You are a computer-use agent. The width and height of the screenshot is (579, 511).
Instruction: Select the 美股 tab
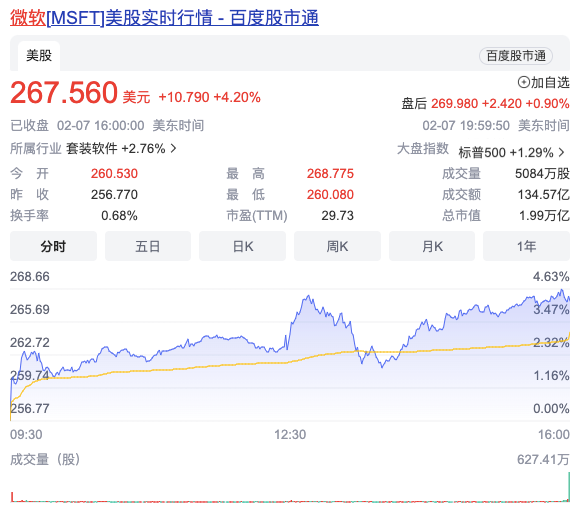coord(39,56)
